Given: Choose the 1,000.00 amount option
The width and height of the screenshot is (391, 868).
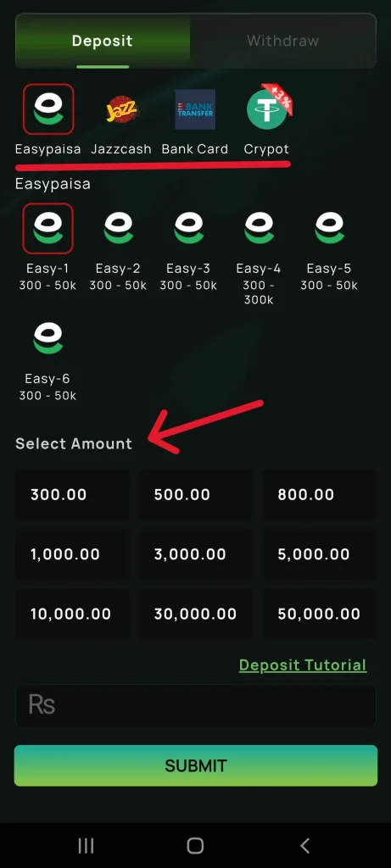Looking at the screenshot, I should (x=72, y=554).
